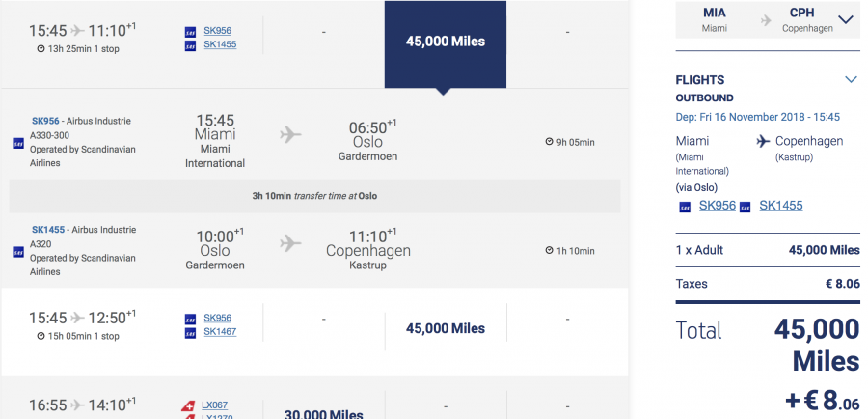868x419 pixels.
Task: Collapse the FLIGHTS section chevron
Action: coord(851,80)
